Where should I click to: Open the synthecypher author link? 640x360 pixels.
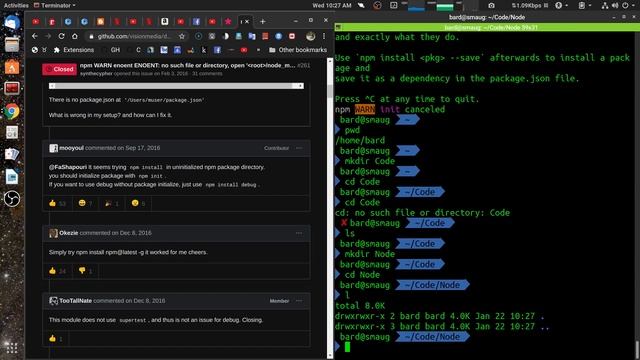pos(96,73)
